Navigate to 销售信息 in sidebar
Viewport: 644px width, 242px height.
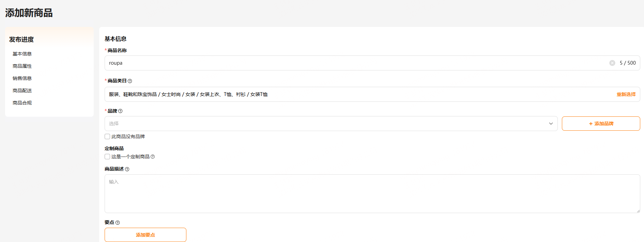22,78
